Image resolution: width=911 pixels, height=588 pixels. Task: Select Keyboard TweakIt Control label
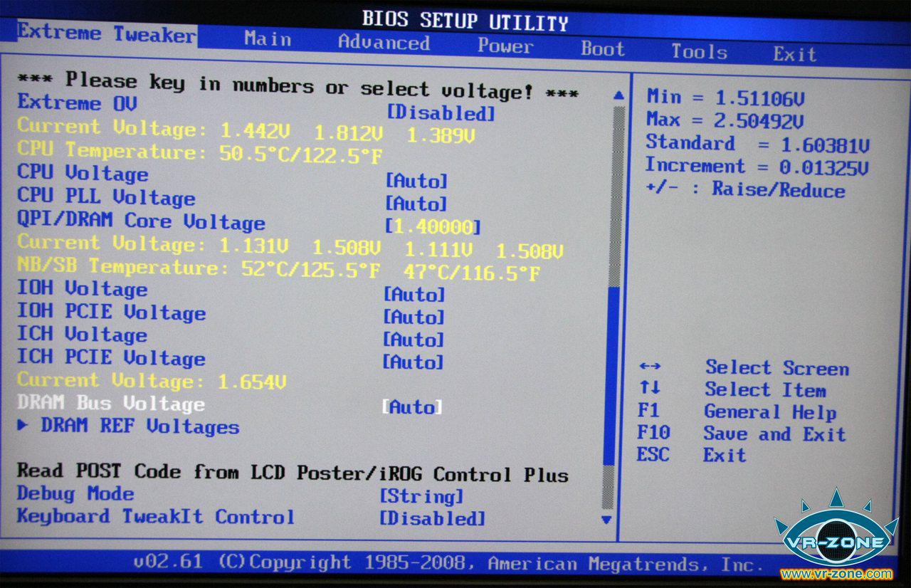click(x=156, y=516)
